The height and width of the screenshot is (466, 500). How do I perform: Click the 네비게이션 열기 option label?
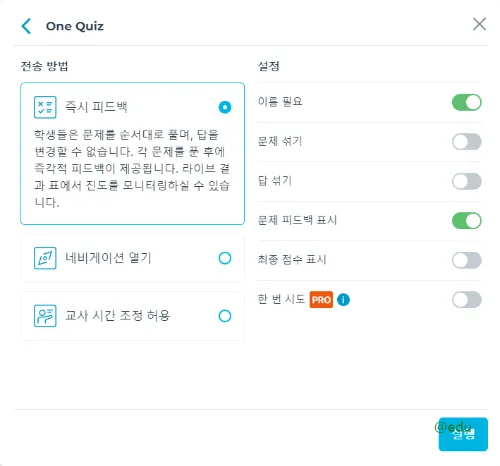pyautogui.click(x=108, y=258)
